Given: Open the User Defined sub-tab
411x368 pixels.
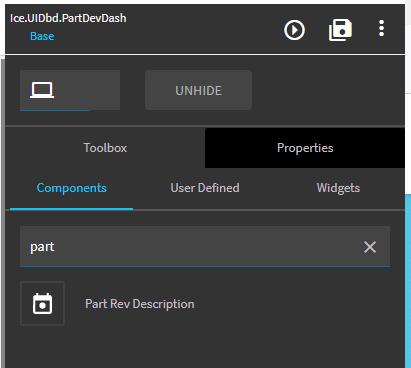Looking at the screenshot, I should coord(205,188).
